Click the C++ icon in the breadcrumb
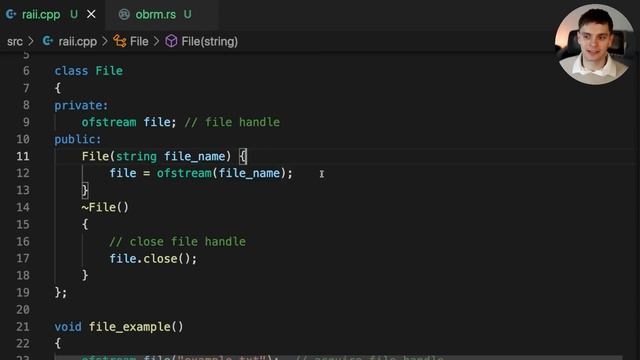The image size is (640, 360). (x=48, y=41)
